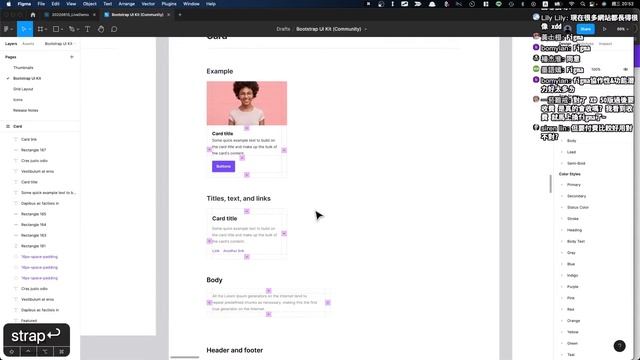Image resolution: width=640 pixels, height=360 pixels.
Task: Switch to the Layers tab
Action: coord(11,44)
